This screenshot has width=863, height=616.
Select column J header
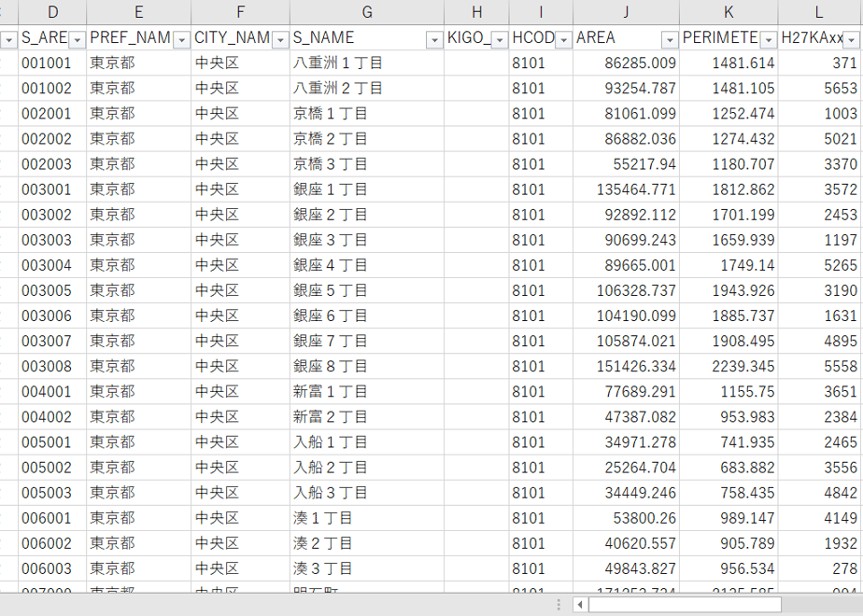[x=627, y=12]
